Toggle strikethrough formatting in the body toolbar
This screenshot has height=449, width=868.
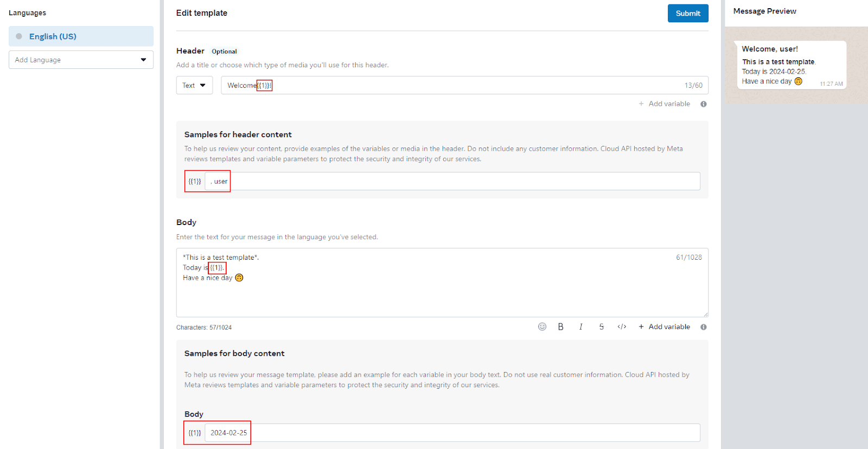(601, 326)
